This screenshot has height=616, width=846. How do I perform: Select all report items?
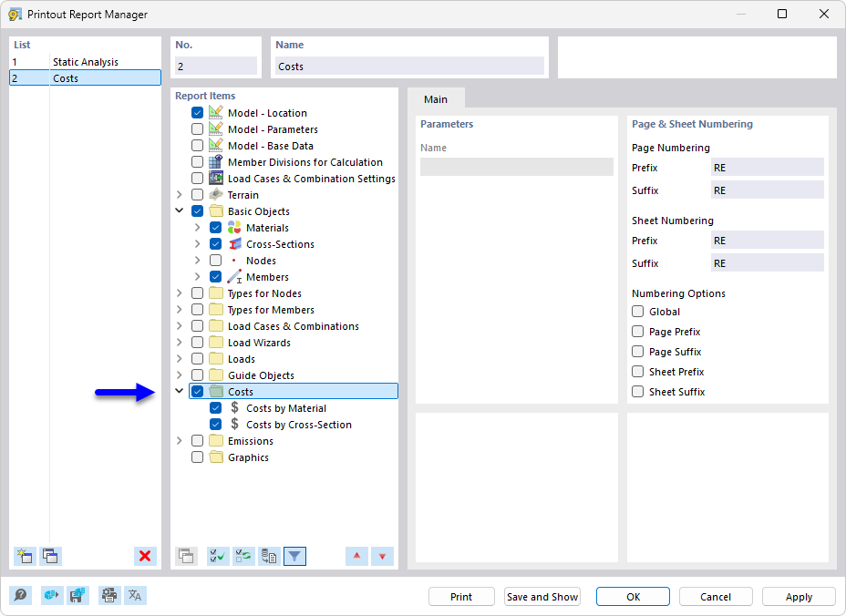[x=218, y=556]
